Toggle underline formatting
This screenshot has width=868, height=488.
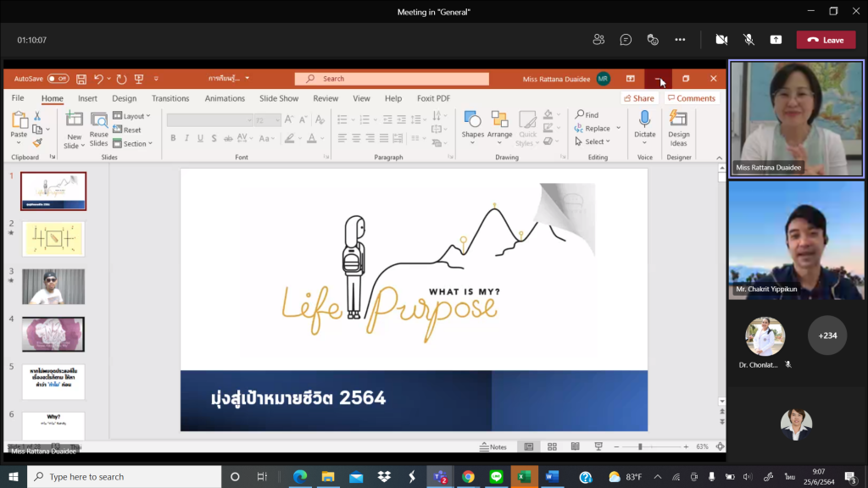200,138
